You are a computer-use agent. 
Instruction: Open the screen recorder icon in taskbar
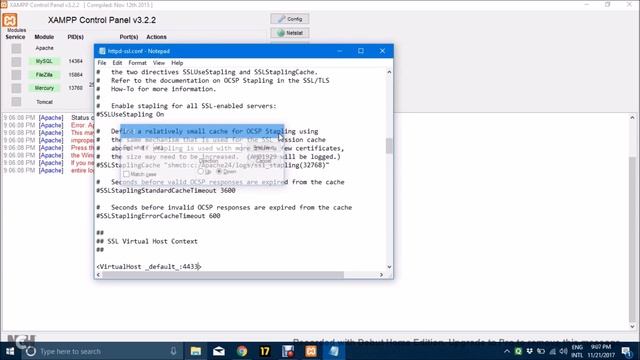(288, 351)
